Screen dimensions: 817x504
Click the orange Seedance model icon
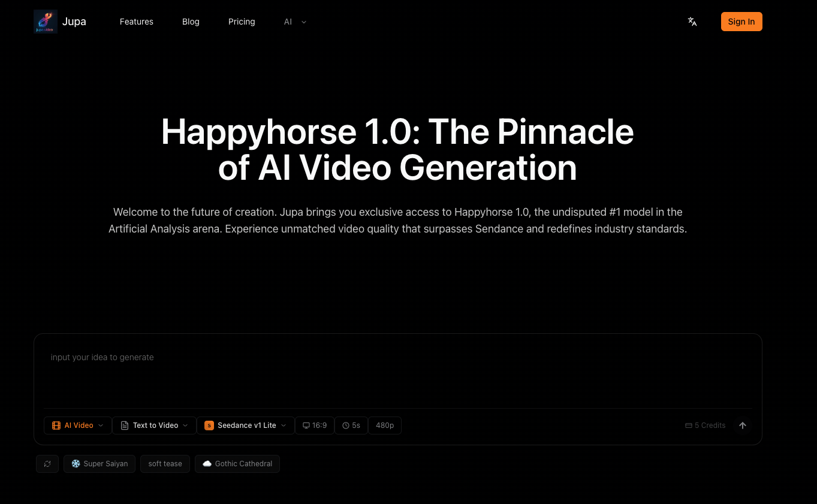coord(209,425)
